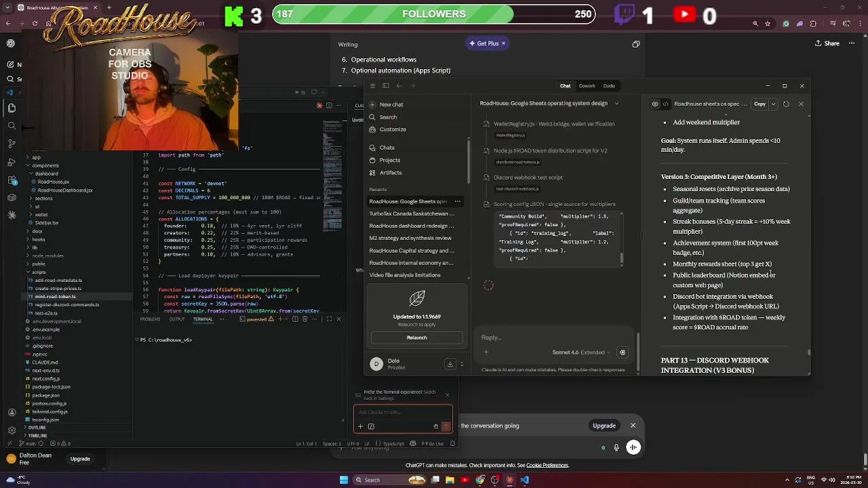Click Upgrade next to Dalton Dean
868x488 pixels.
click(80, 459)
